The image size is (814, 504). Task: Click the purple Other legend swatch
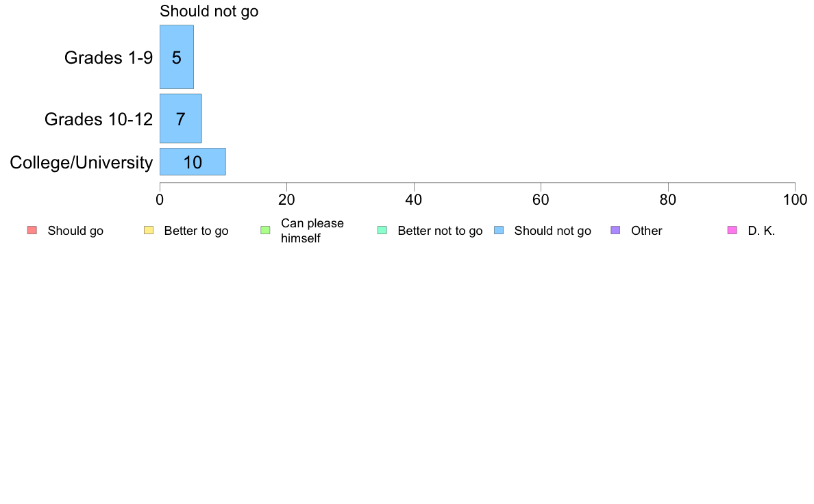pos(615,231)
